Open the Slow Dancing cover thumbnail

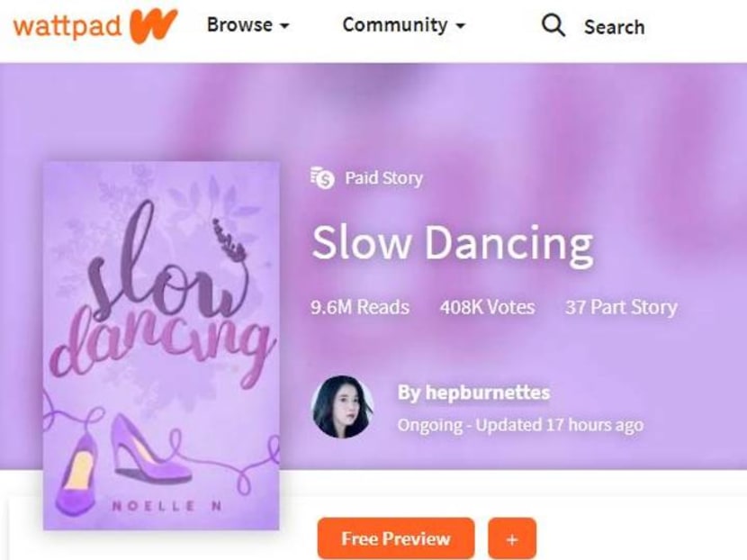[161, 346]
